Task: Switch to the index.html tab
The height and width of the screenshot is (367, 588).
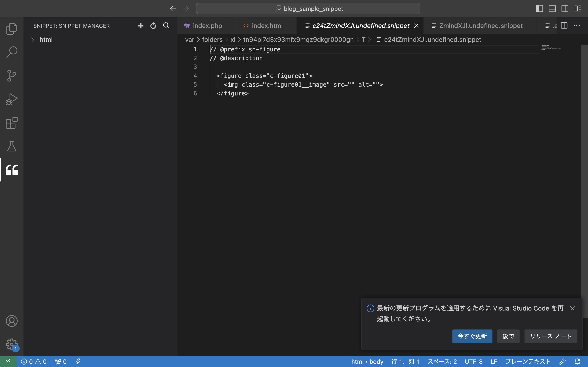Action: 267,26
